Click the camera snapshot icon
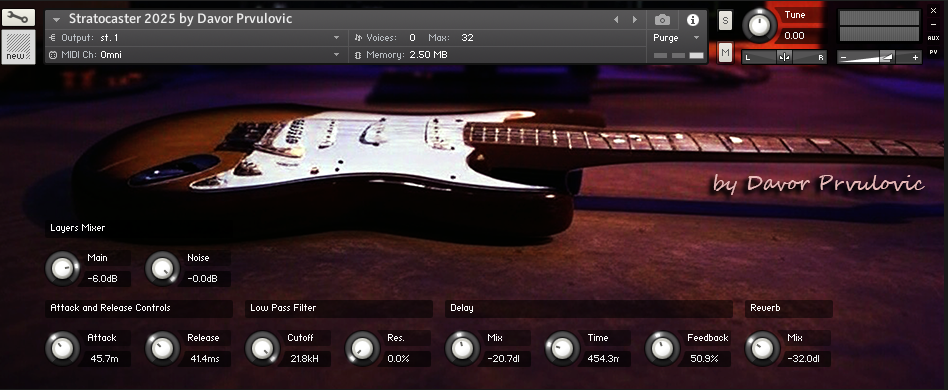948x390 pixels. 663,20
